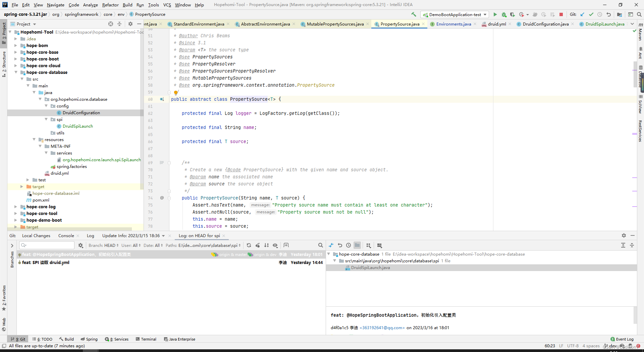Start debugging with the bug icon
Screen dimensions: 644x352
tap(504, 14)
